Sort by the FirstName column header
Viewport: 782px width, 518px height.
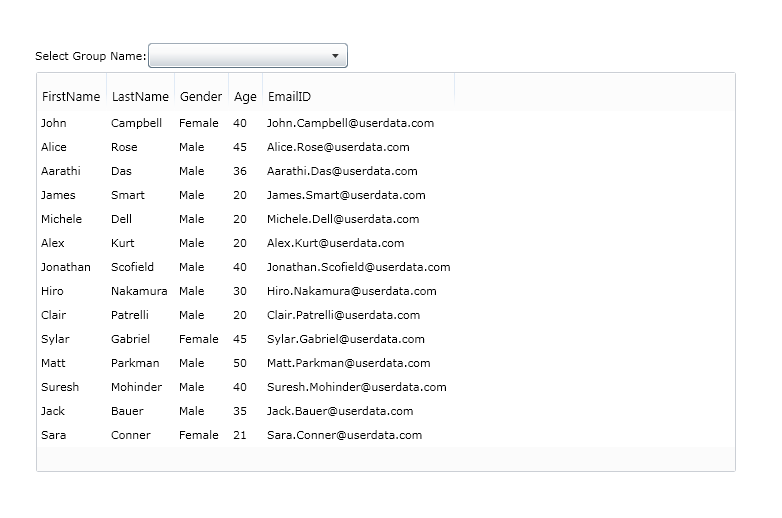(x=71, y=96)
